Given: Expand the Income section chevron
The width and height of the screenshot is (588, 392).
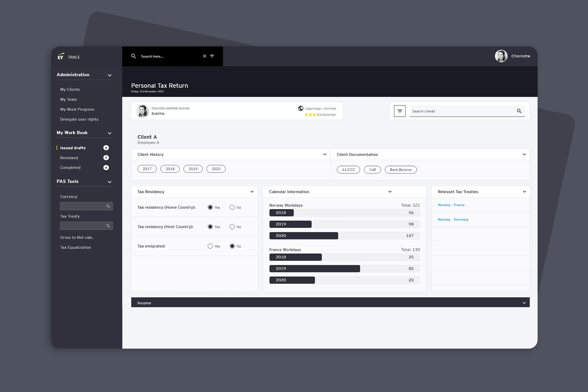Looking at the screenshot, I should 524,303.
